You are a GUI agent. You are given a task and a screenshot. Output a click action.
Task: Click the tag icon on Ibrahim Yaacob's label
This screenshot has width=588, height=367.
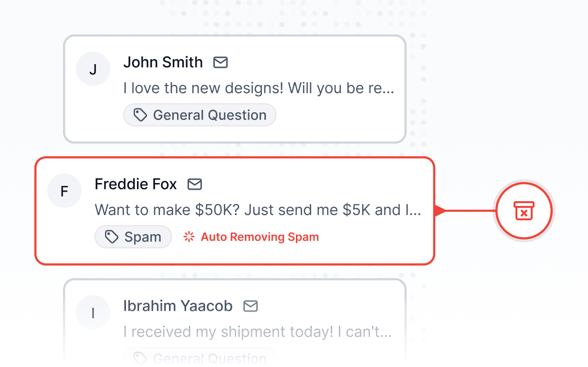[140, 358]
